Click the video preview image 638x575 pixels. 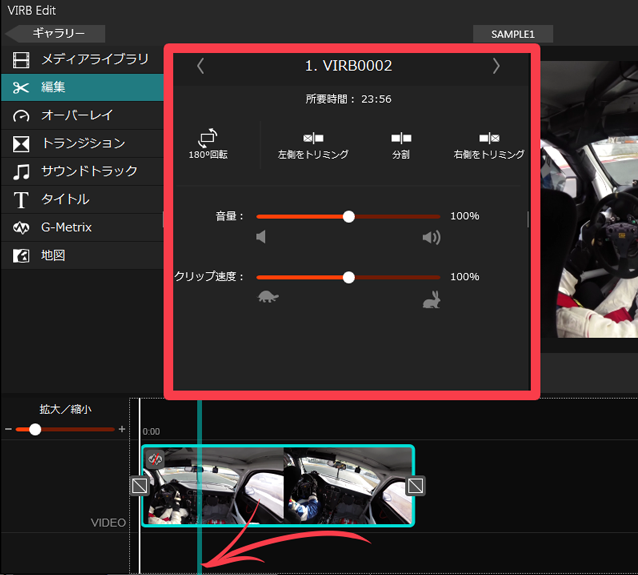click(589, 199)
